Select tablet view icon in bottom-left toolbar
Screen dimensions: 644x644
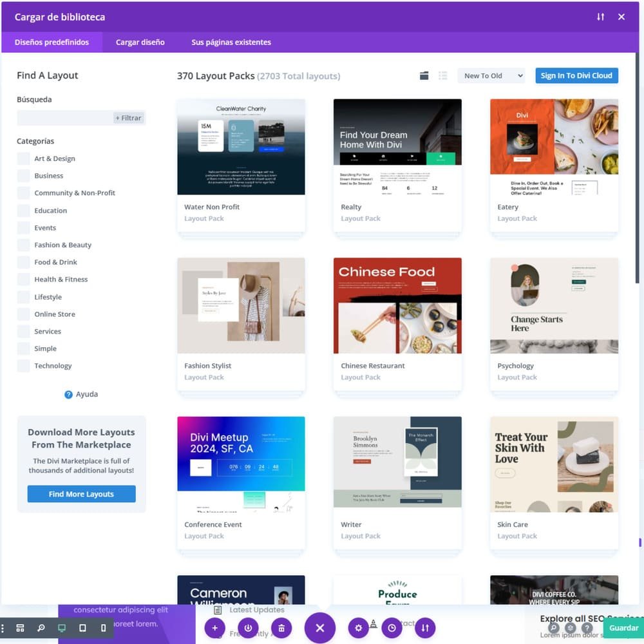(82, 628)
